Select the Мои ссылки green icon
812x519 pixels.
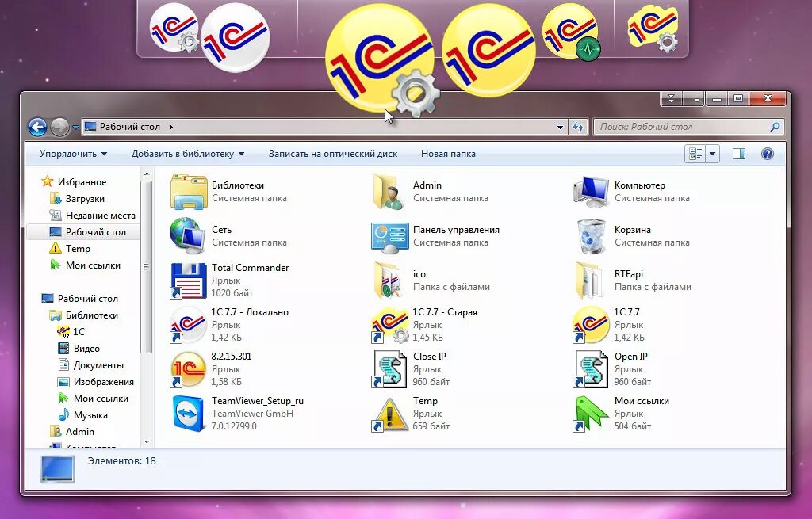pos(591,414)
